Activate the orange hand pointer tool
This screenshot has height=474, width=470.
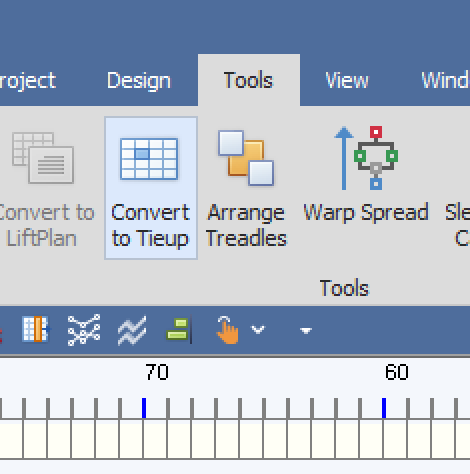(228, 330)
